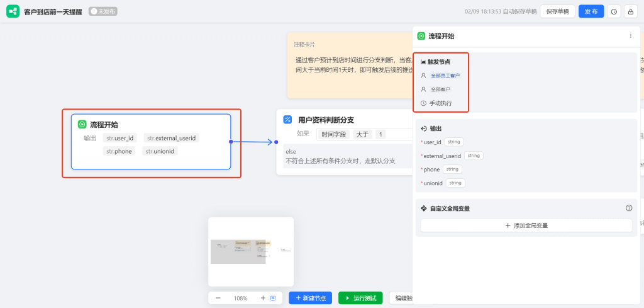Click the str.user_id output tag
644x308 pixels.
[120, 138]
